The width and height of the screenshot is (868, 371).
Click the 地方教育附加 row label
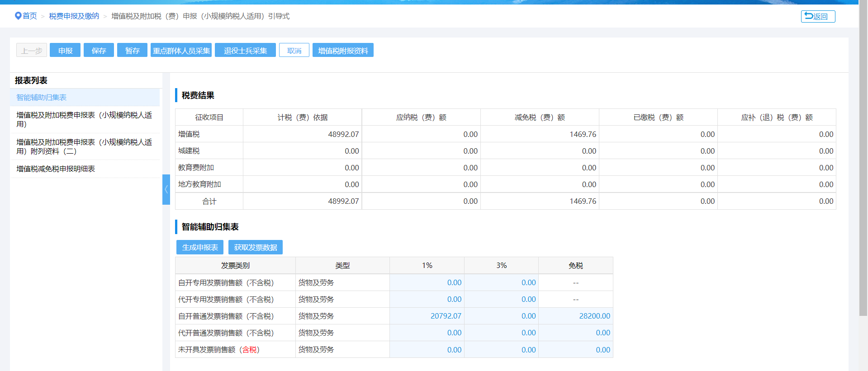point(199,184)
